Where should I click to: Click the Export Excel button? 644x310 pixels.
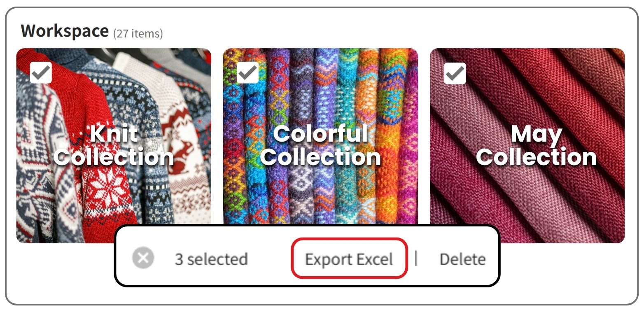(349, 259)
